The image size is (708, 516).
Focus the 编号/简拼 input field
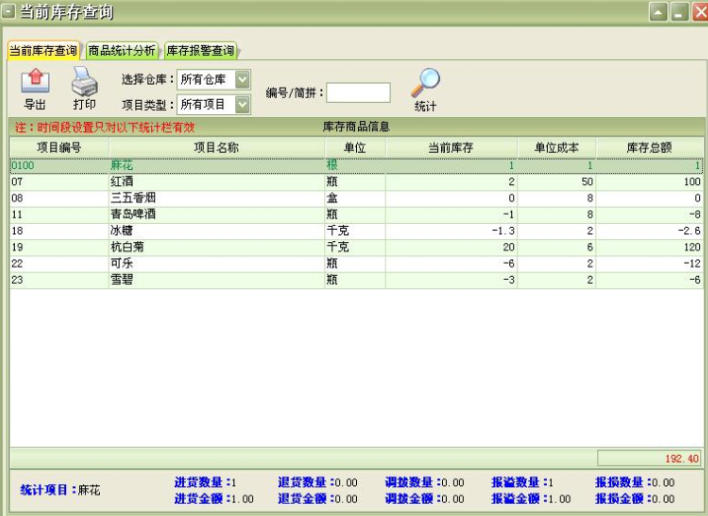(x=358, y=93)
